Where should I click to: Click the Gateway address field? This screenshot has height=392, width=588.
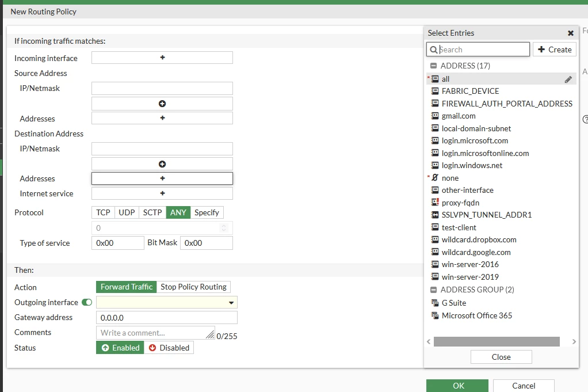[167, 318]
